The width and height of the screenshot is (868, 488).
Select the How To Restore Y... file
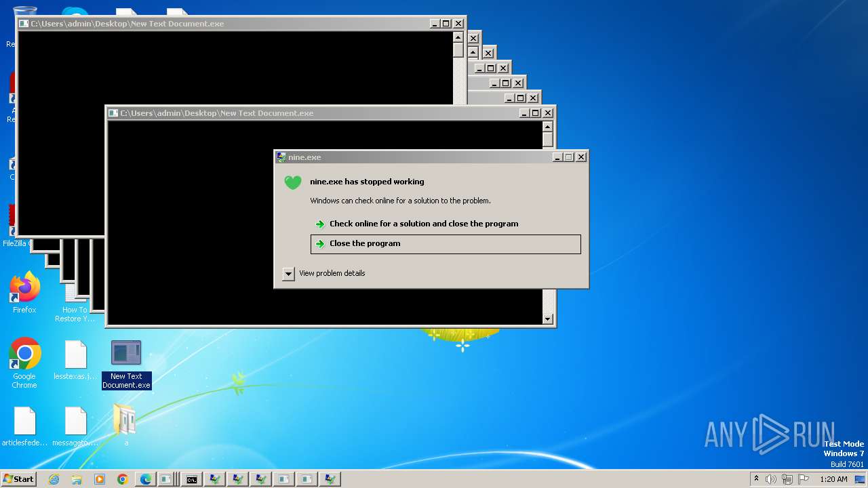75,304
